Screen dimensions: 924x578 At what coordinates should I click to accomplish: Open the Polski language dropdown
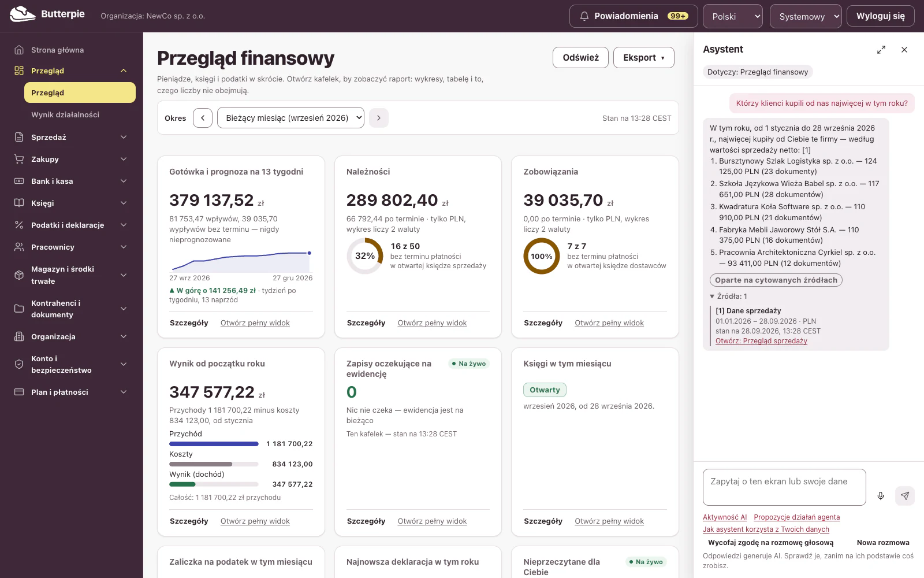click(x=733, y=16)
